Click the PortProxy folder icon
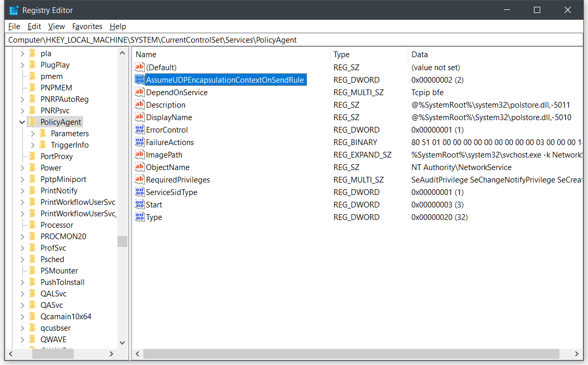This screenshot has width=588, height=365. [x=33, y=156]
